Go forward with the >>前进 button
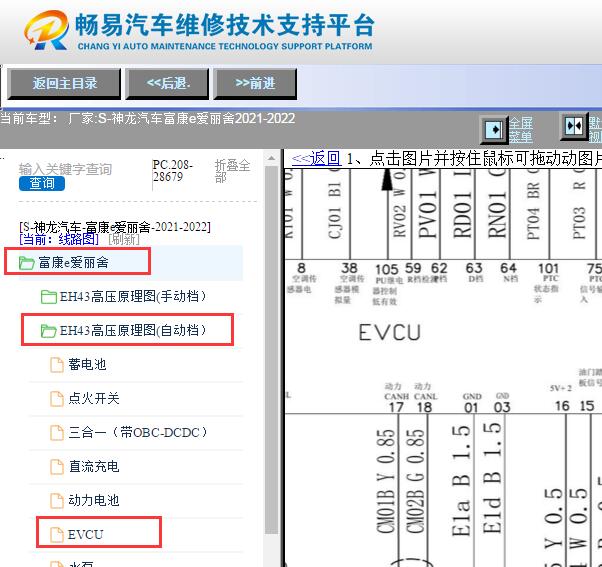The width and height of the screenshot is (602, 567). pos(255,84)
